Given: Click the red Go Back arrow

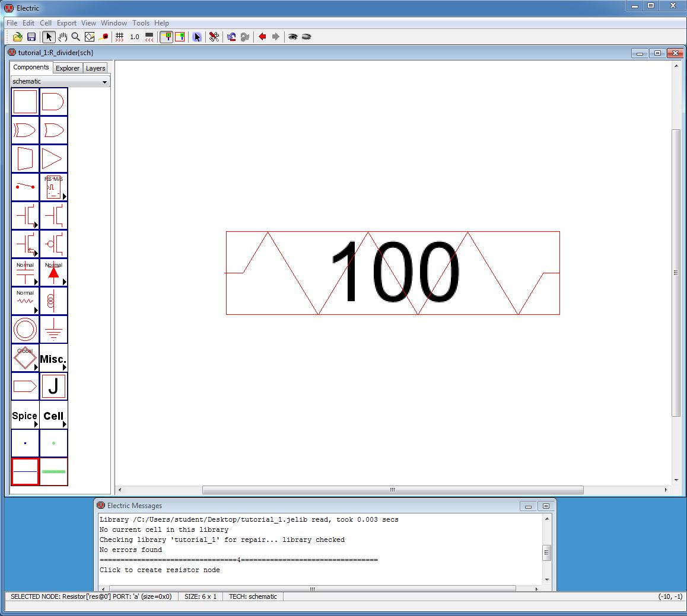Looking at the screenshot, I should [262, 37].
